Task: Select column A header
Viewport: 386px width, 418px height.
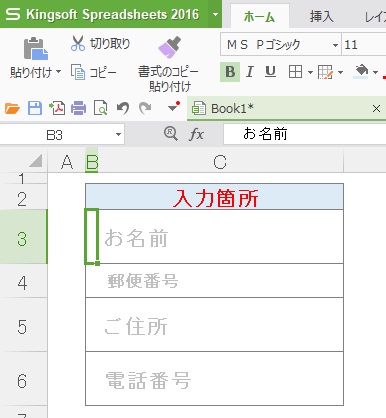Action: 67,162
